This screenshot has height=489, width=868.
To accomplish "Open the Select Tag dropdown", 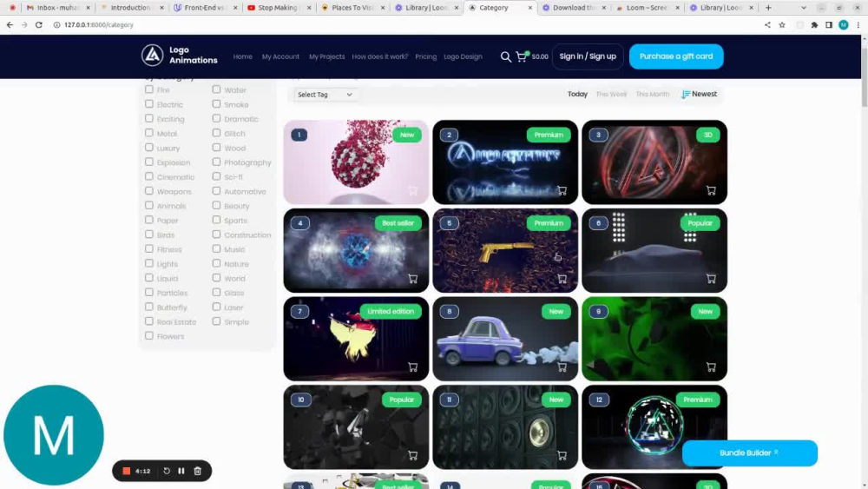I will tap(325, 95).
